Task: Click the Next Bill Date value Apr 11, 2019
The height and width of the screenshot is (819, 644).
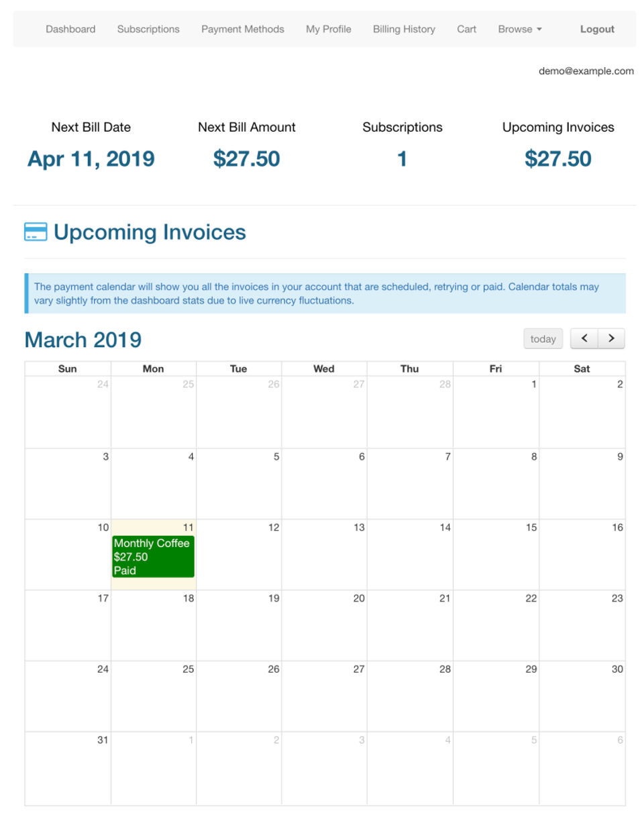Action: coord(91,159)
